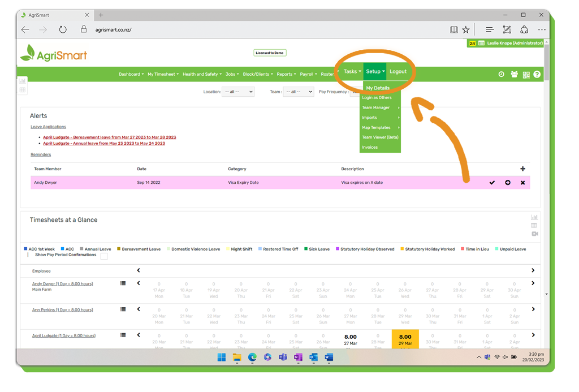Toggle Show Pay Period Confirmations checkbox
The height and width of the screenshot is (392, 579).
click(x=104, y=256)
